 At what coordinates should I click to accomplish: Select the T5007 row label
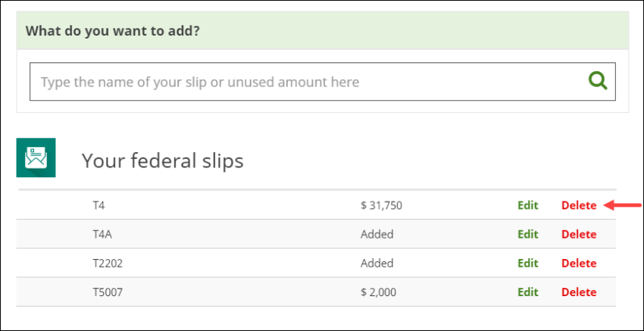(x=108, y=292)
